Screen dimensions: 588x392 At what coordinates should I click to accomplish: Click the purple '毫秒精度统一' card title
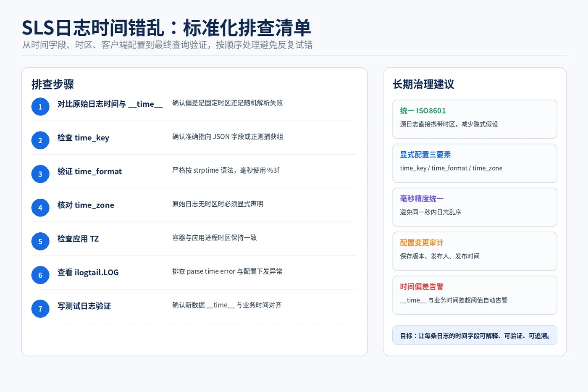(422, 199)
